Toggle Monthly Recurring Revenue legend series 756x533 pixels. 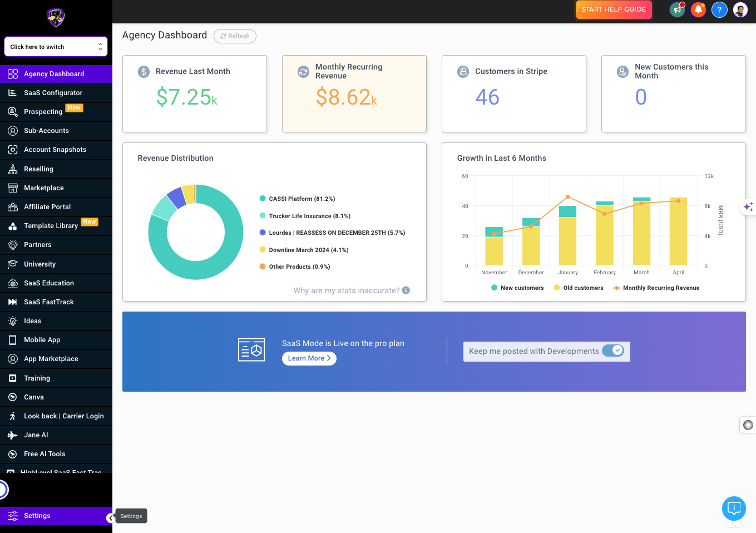pos(656,288)
